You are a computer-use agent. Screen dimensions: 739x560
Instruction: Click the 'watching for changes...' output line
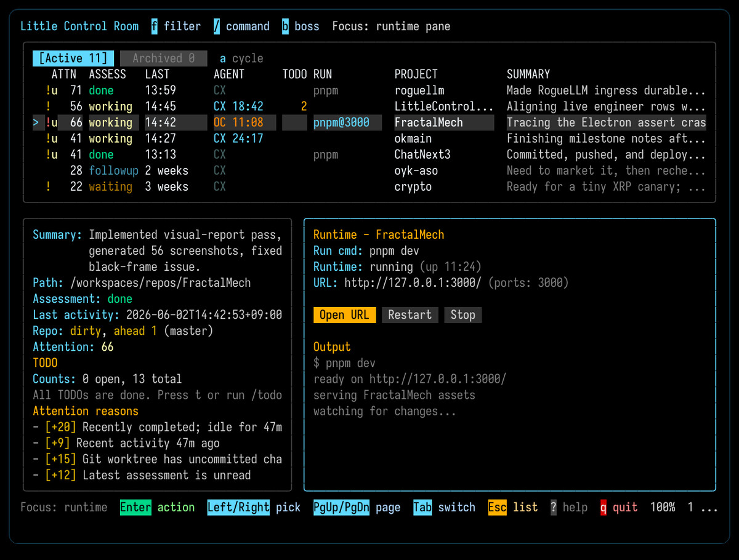pos(385,411)
